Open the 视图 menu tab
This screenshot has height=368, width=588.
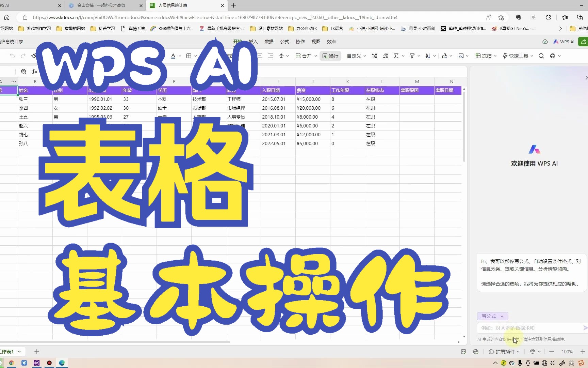pyautogui.click(x=316, y=42)
